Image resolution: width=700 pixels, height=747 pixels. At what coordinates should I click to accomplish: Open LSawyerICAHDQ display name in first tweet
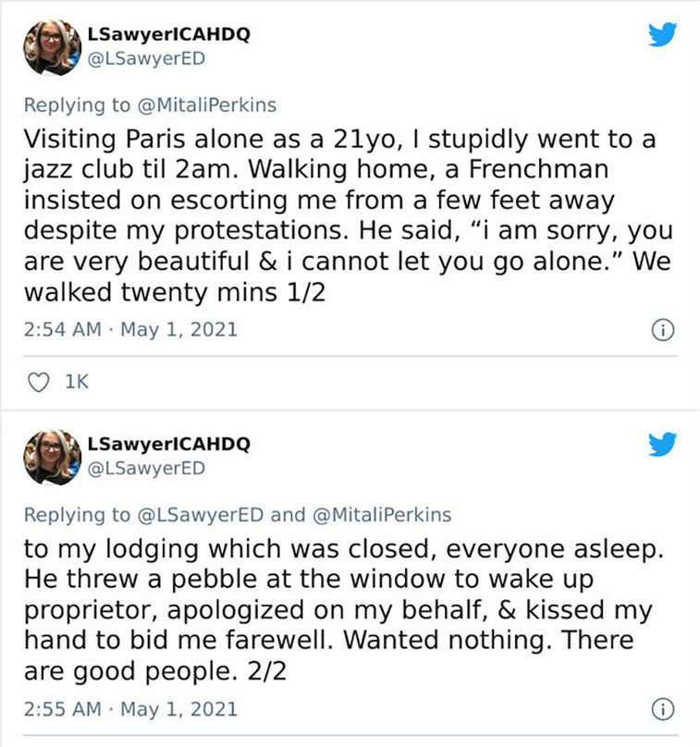(168, 34)
